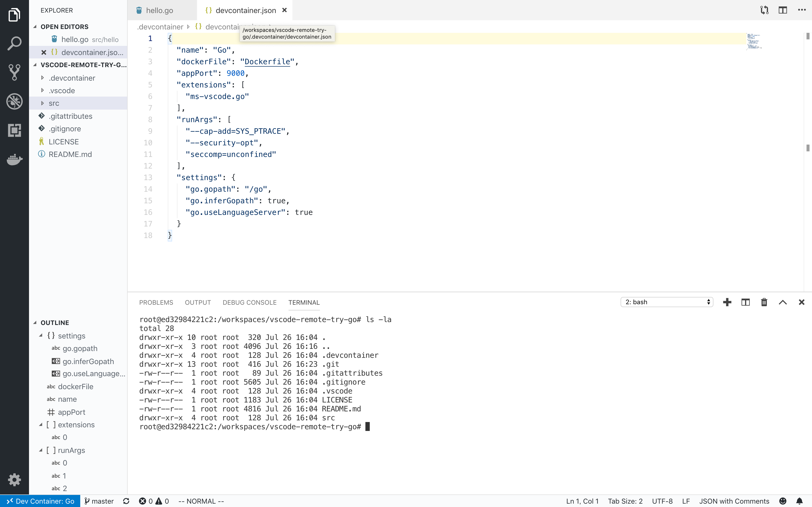The height and width of the screenshot is (507, 812).
Task: Create a new terminal with the plus icon
Action: coord(726,302)
